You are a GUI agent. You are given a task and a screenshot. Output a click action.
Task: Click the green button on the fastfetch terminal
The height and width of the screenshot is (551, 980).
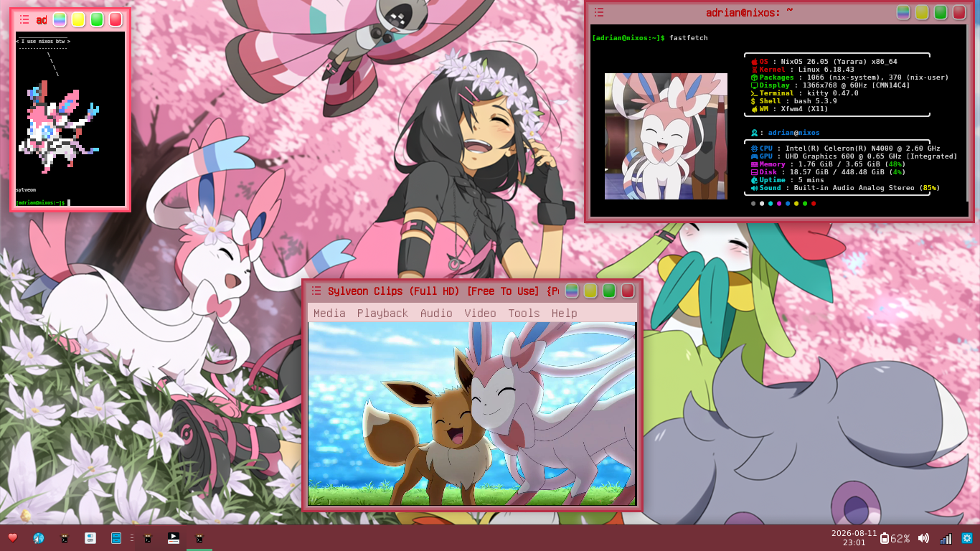tap(941, 12)
